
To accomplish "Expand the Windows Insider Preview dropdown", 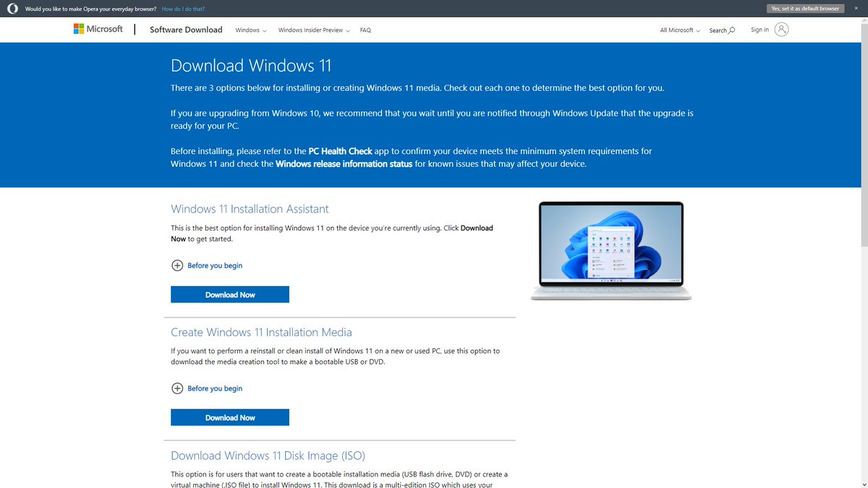I will pos(313,30).
